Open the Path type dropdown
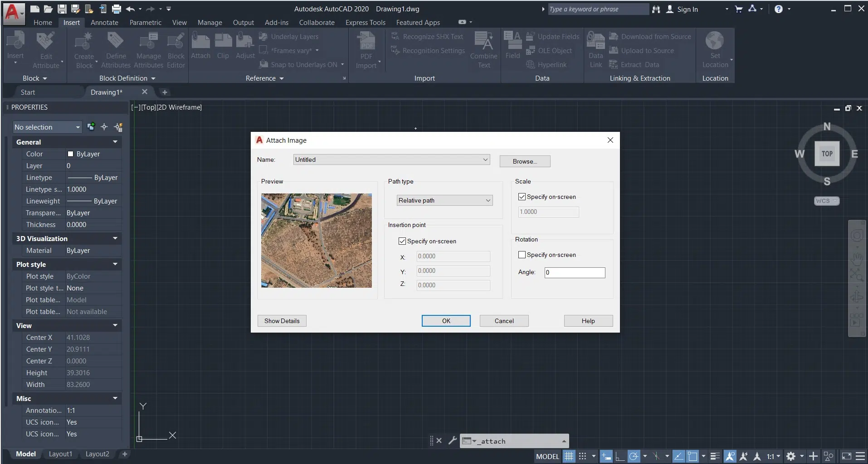 click(444, 200)
